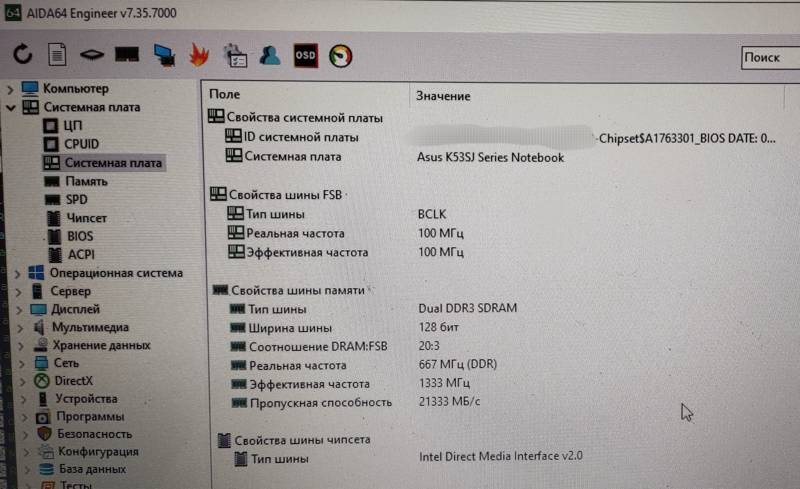This screenshot has width=800, height=489.
Task: Open the benchmark gauge icon
Action: (341, 56)
